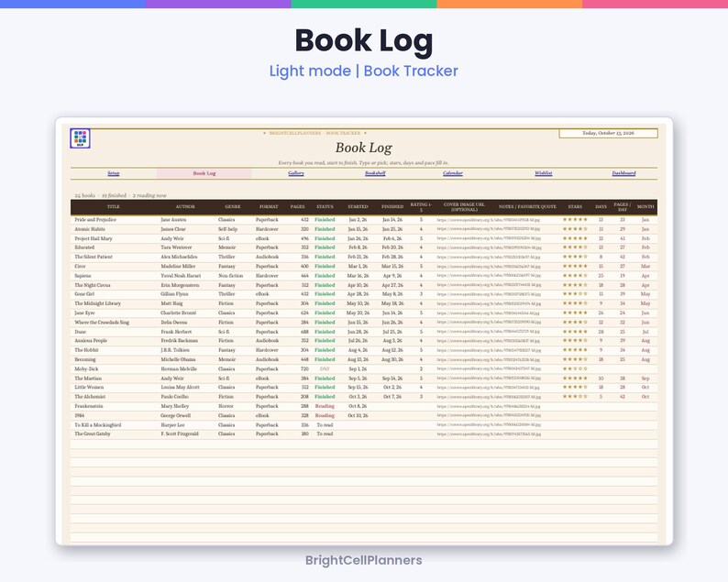
Task: Click the 'James Clear' author cell
Action: [x=173, y=229]
